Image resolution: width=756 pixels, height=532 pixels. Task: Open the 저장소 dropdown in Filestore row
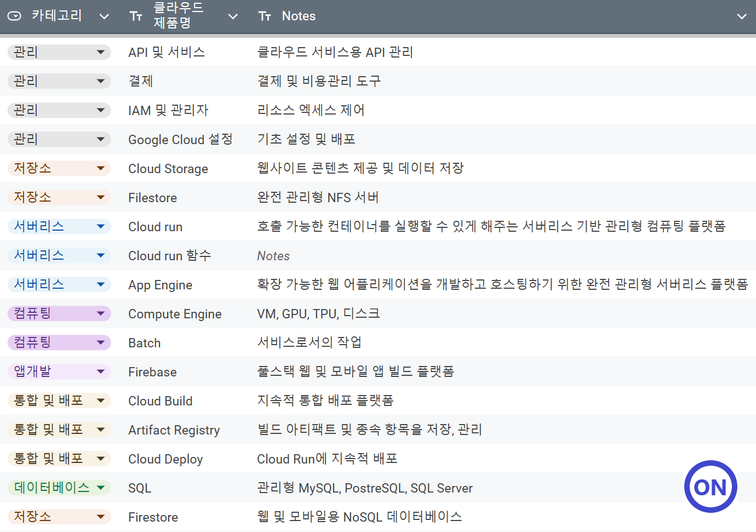(59, 197)
